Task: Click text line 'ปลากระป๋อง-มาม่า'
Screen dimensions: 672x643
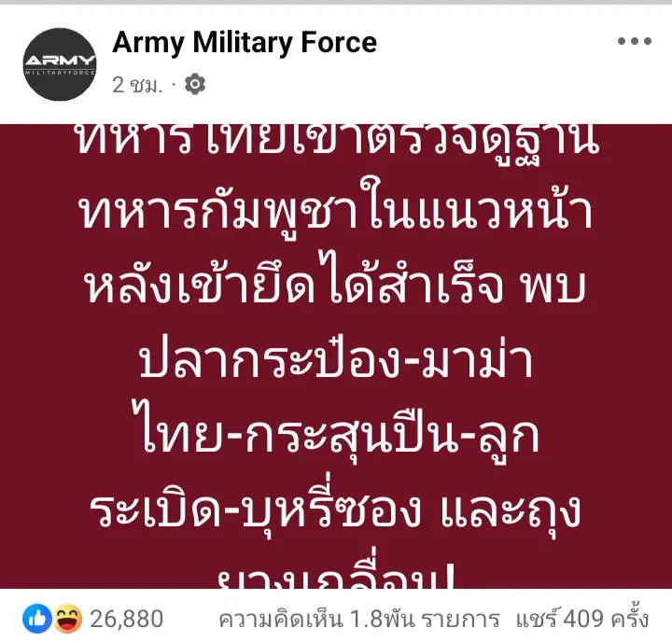Action: click(337, 358)
